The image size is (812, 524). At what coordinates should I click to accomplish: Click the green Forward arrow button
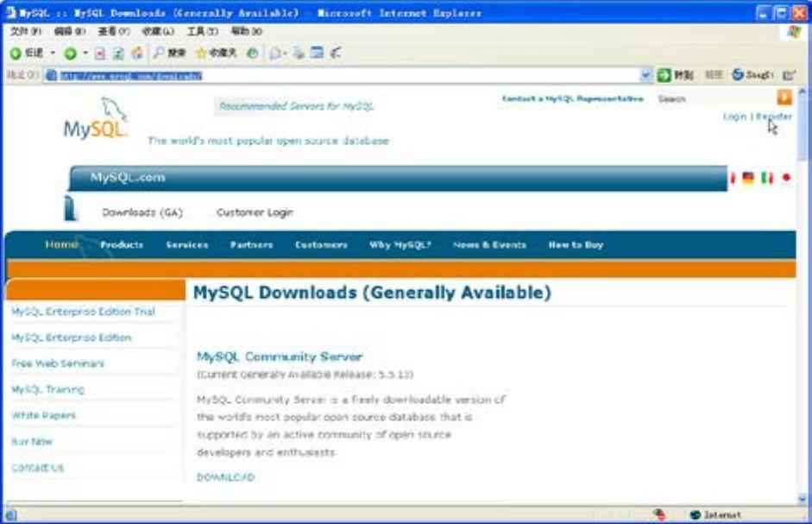pyautogui.click(x=71, y=53)
